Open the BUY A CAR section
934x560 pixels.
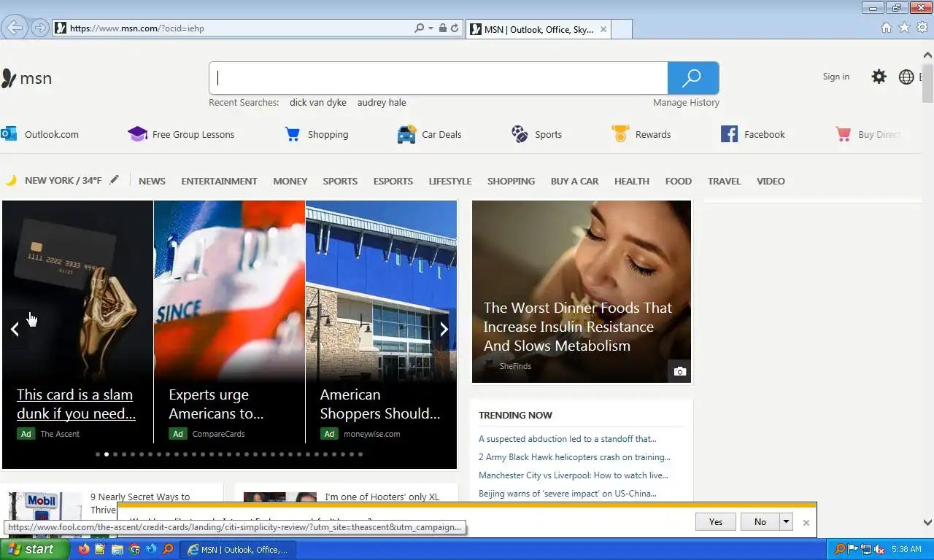574,181
